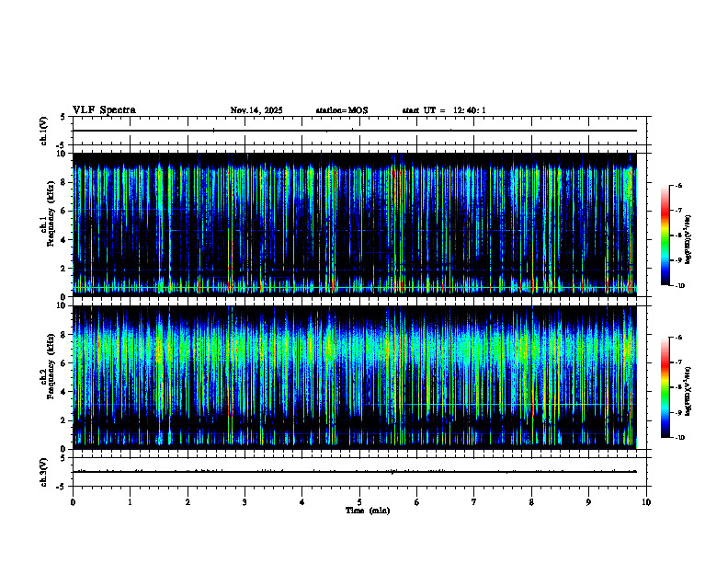Click the ch.1 frequency axis "4" tick label
728x563 pixels.
(x=64, y=240)
